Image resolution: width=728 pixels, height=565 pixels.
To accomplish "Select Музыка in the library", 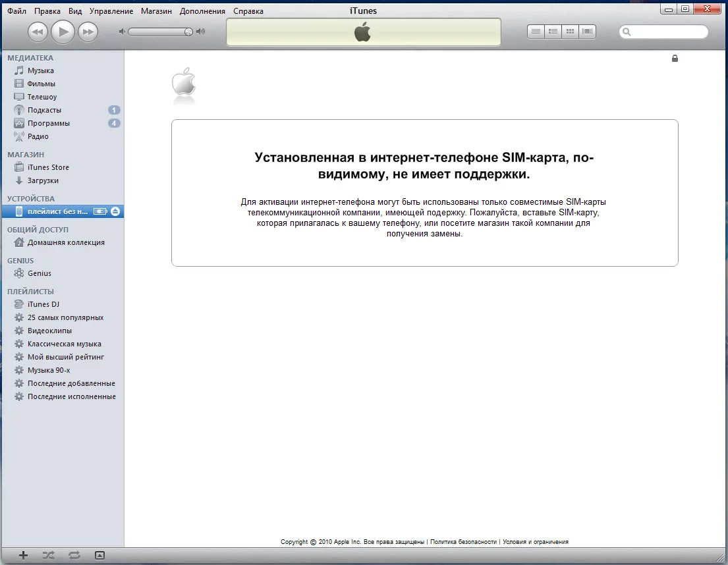I will point(63,70).
